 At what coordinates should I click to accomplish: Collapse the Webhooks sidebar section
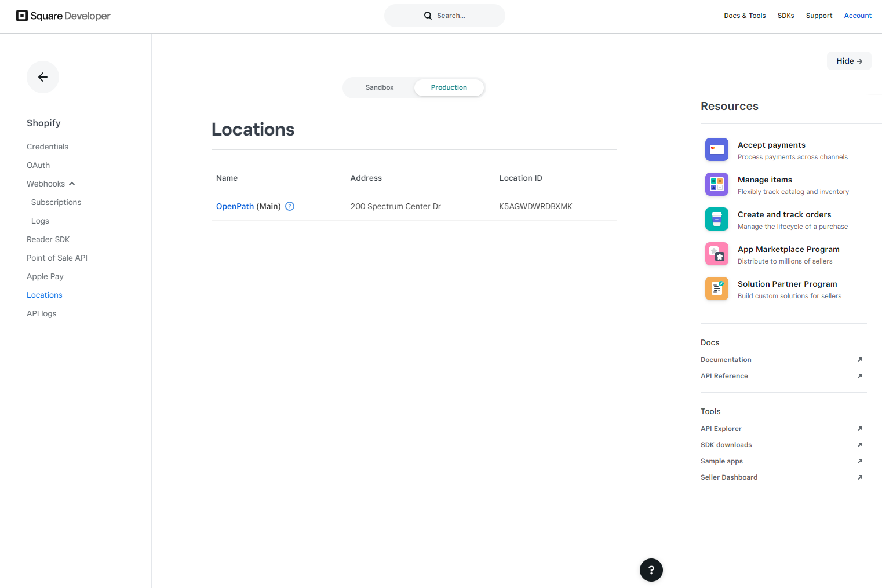[51, 184]
